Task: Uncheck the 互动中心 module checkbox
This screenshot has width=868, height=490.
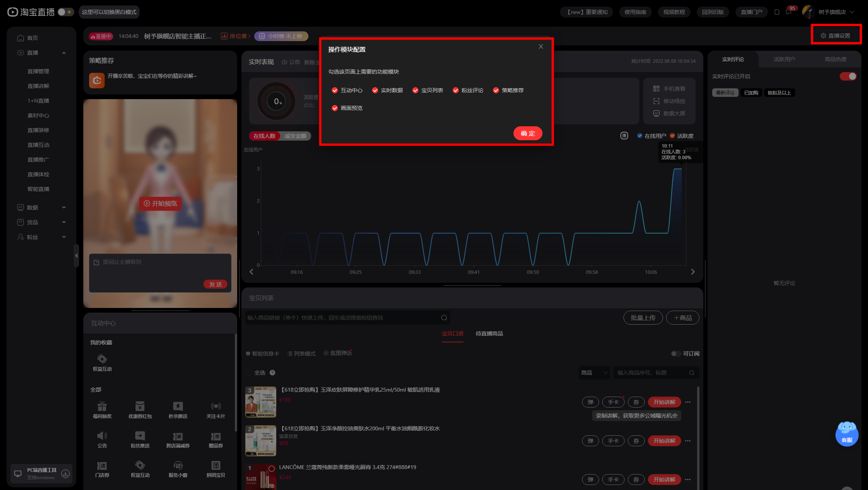Action: click(335, 90)
